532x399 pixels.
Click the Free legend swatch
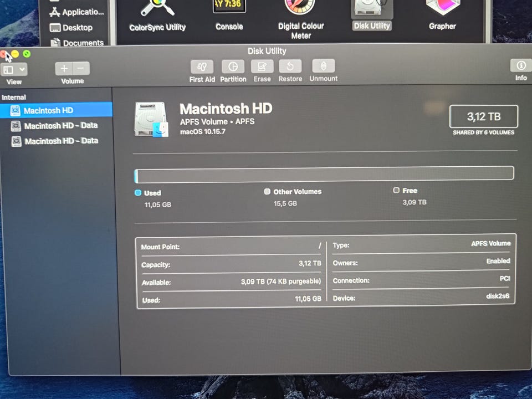[x=396, y=190]
